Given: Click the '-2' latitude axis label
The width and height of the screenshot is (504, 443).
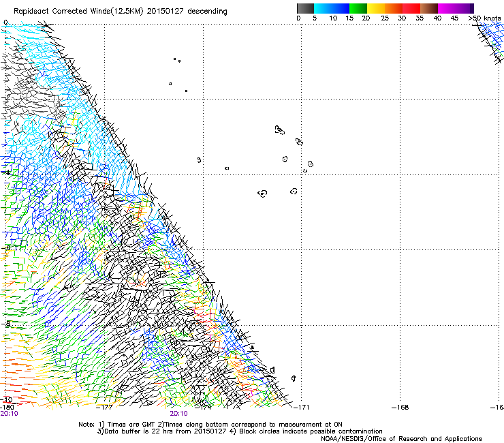Looking at the screenshot, I should tap(5, 97).
